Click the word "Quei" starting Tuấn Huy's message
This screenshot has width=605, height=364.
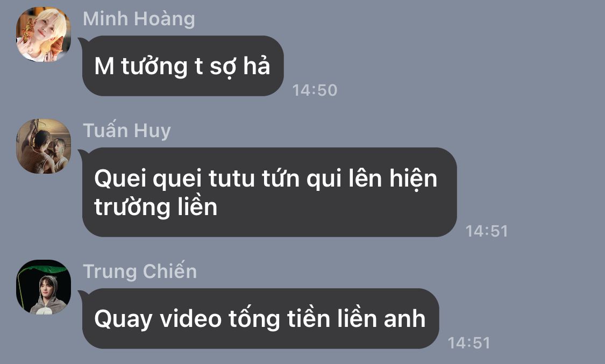(121, 179)
